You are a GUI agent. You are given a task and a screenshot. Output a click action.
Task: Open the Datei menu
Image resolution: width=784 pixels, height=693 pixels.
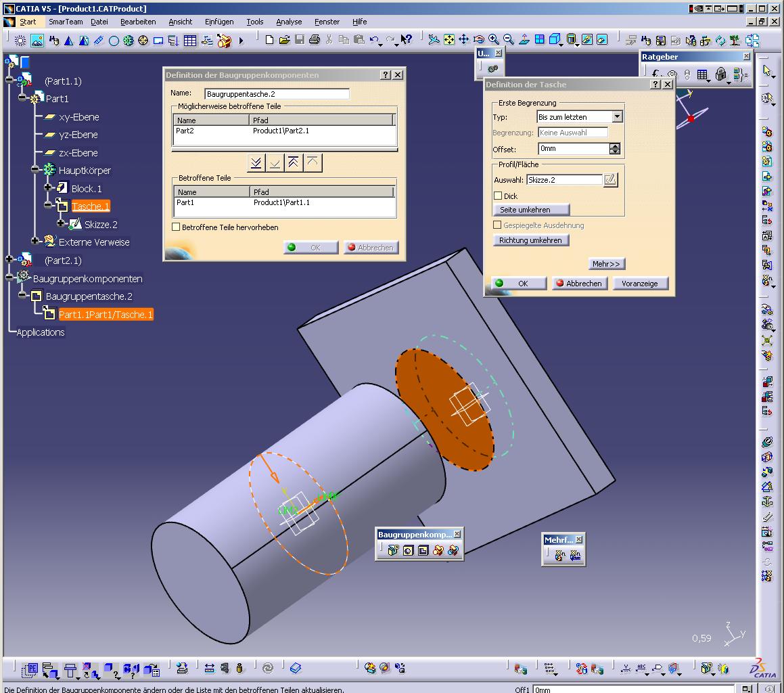[x=99, y=22]
